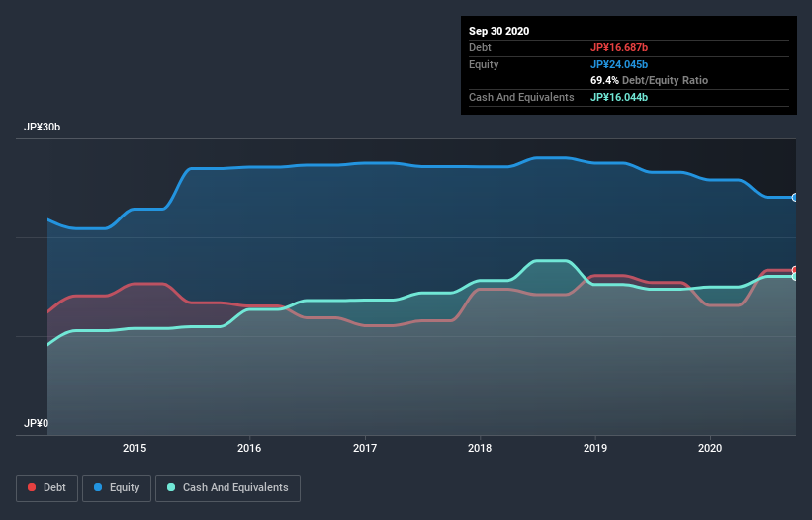Click the blue Equity legend dot
812x520 pixels.
[98, 487]
